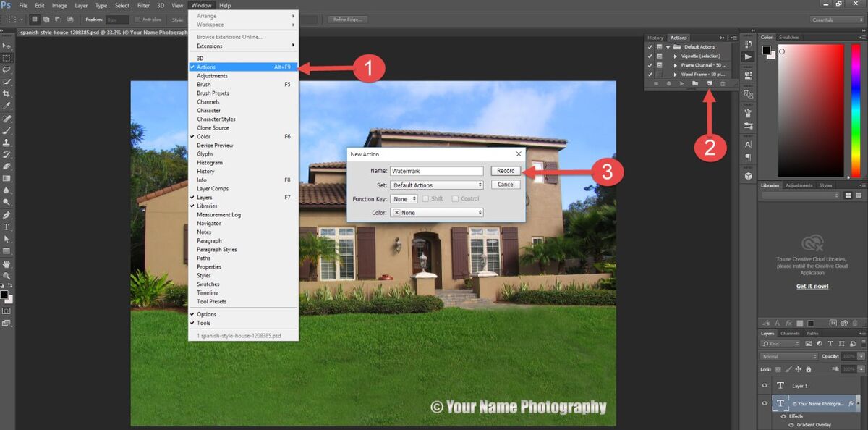Select the Crop tool

7,94
